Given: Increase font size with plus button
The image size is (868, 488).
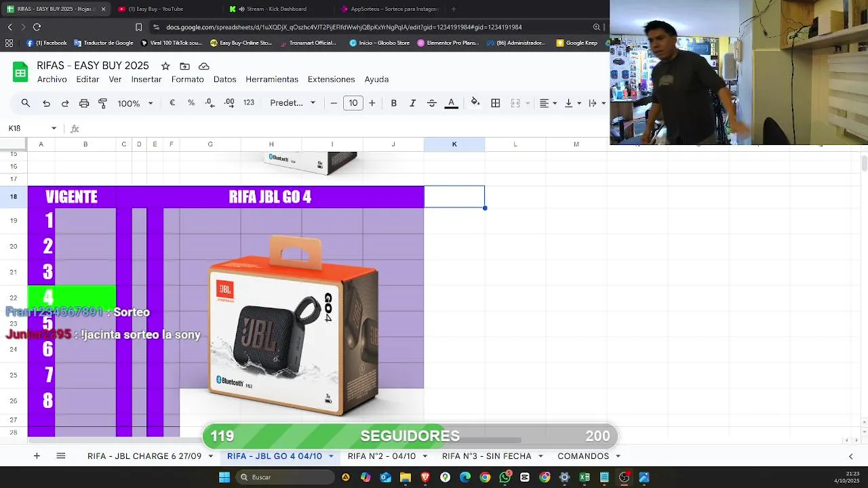Looking at the screenshot, I should [372, 103].
